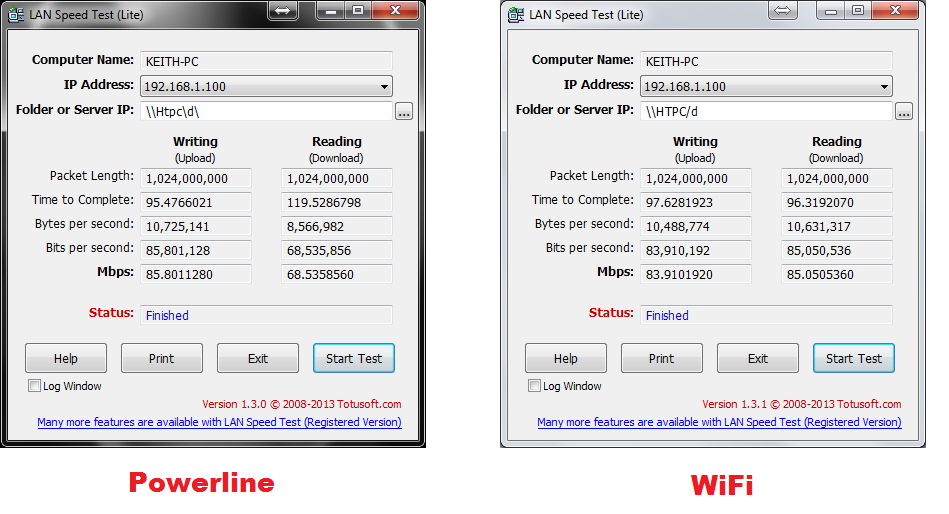
Task: Click bits per second value 85,801,128
Action: 196,250
